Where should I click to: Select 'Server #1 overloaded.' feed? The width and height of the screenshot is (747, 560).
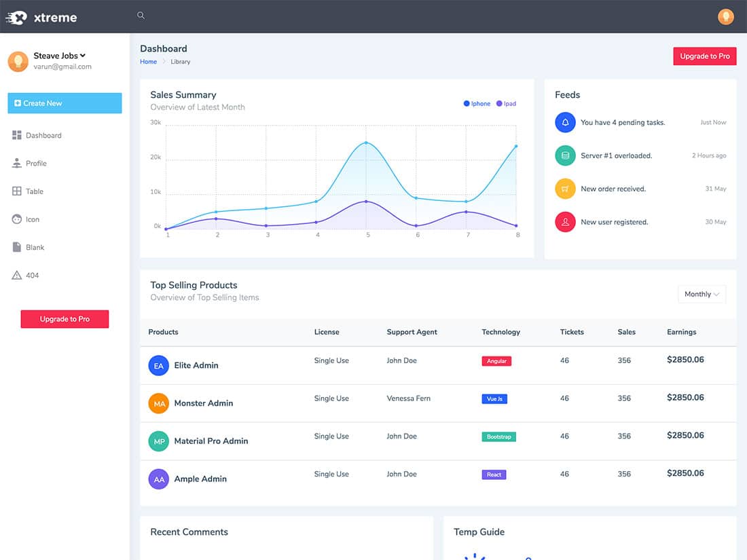coord(616,155)
